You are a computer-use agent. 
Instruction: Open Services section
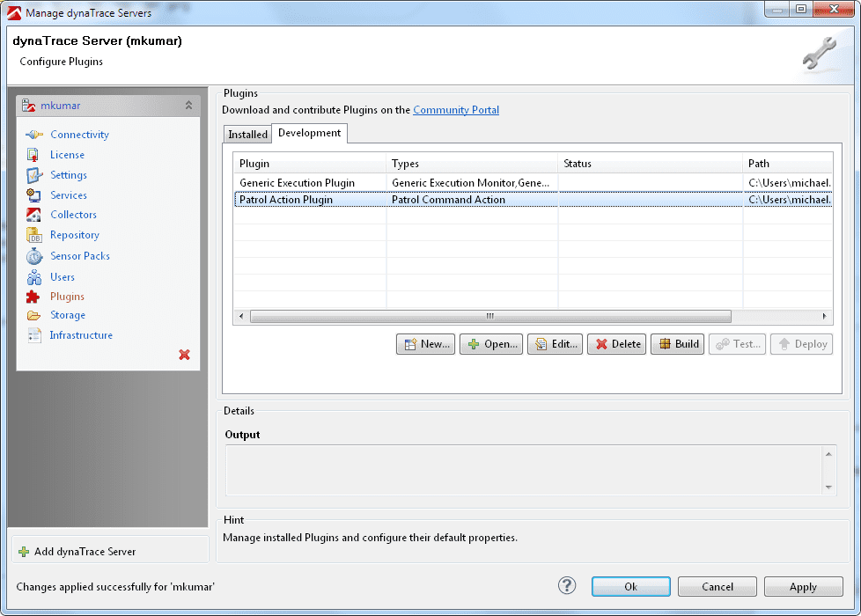pyautogui.click(x=69, y=194)
